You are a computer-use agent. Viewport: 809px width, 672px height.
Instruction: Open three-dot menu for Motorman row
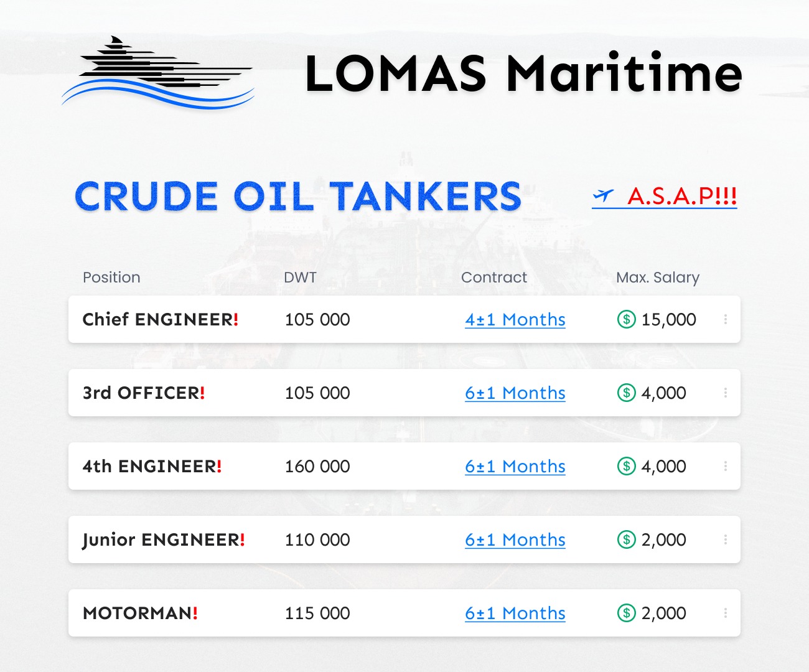pyautogui.click(x=726, y=613)
